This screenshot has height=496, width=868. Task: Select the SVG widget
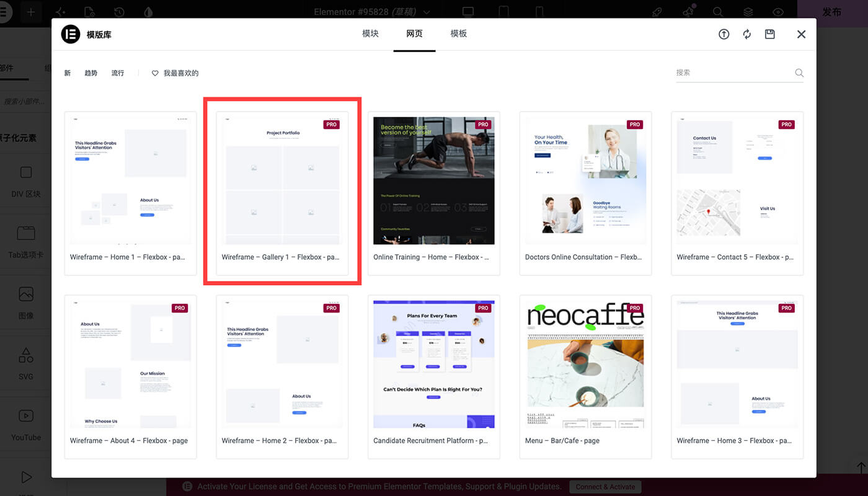tap(26, 363)
